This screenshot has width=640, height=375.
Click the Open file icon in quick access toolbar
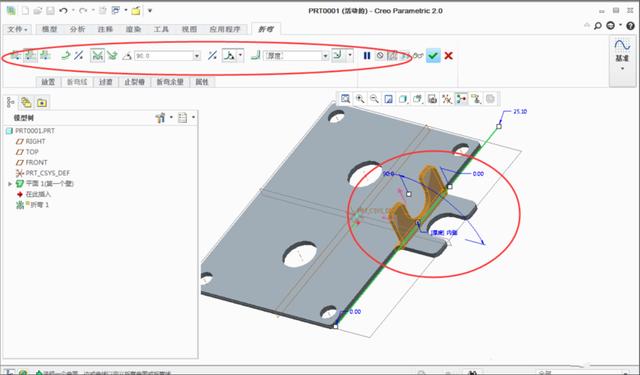tap(38, 11)
